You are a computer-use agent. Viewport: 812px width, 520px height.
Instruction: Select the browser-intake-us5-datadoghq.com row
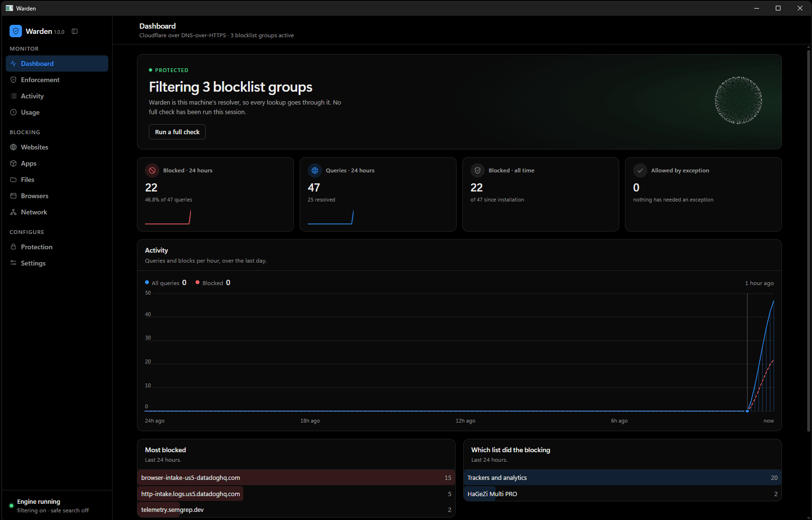click(296, 478)
